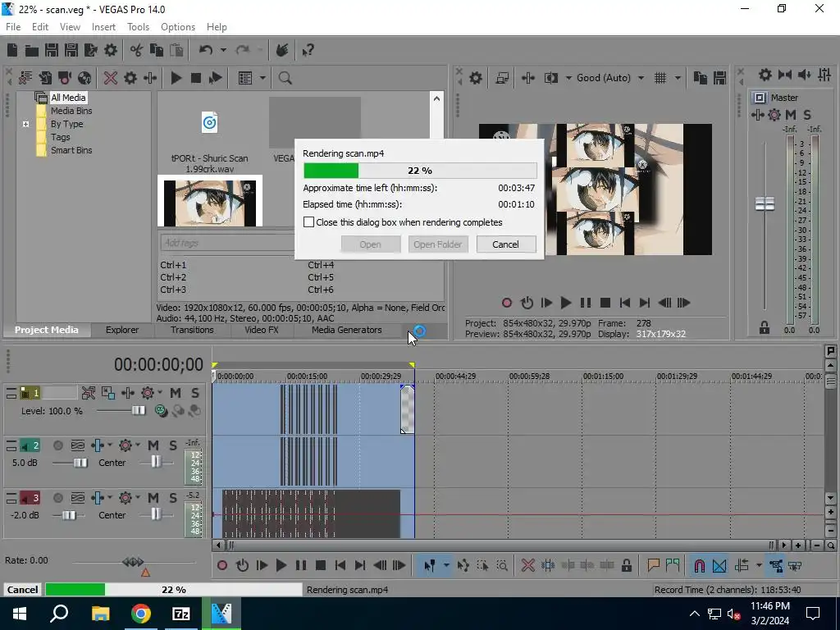Click Preview on external monitor icon
This screenshot has height=630, width=840.
coord(502,78)
